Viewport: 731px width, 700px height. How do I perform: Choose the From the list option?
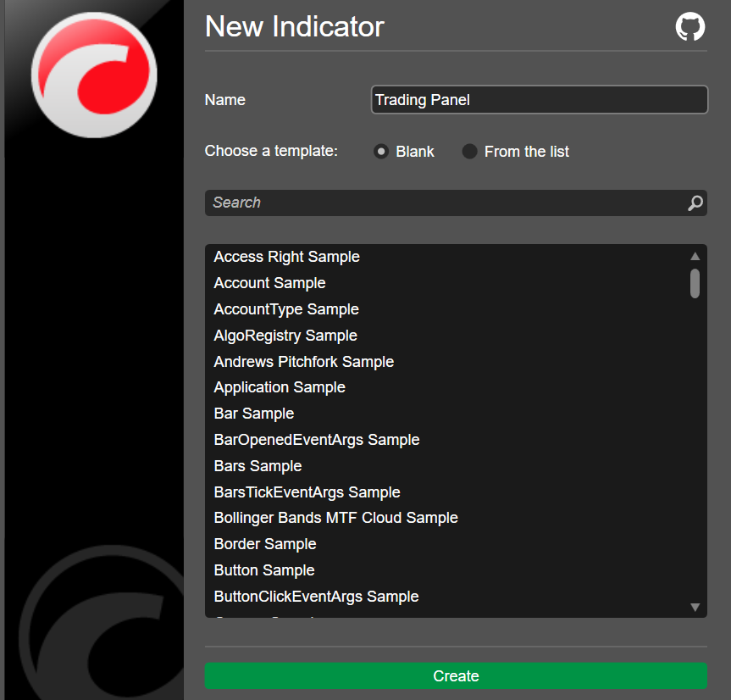point(469,152)
